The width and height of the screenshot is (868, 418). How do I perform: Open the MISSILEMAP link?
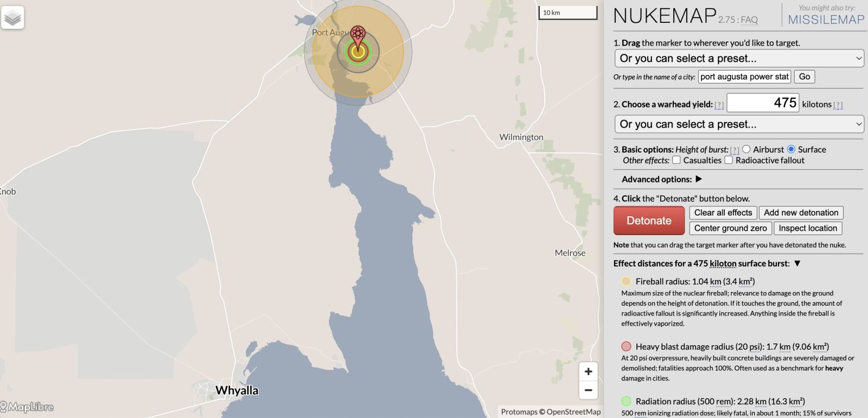tap(826, 20)
